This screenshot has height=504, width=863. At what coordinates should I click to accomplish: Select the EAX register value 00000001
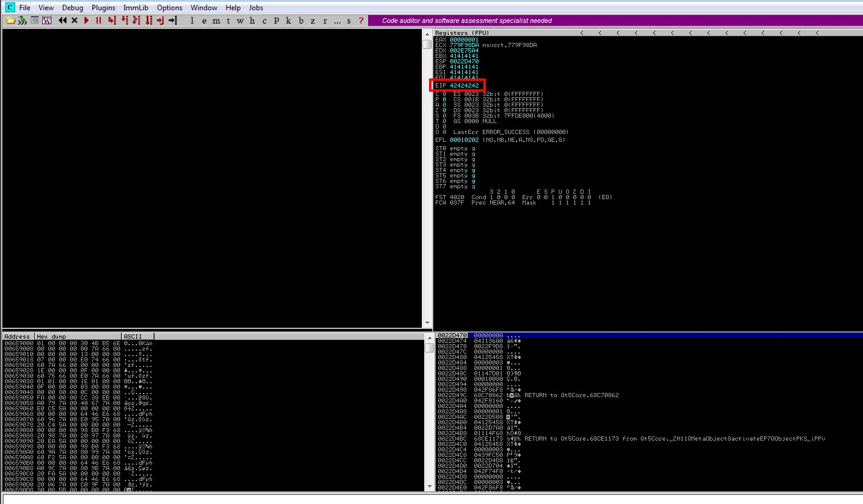(464, 40)
